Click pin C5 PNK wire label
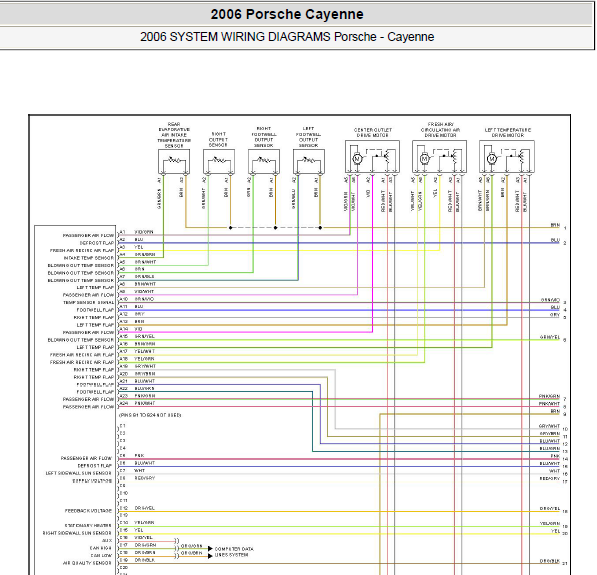Screen dimensions: 597x575 (139, 456)
